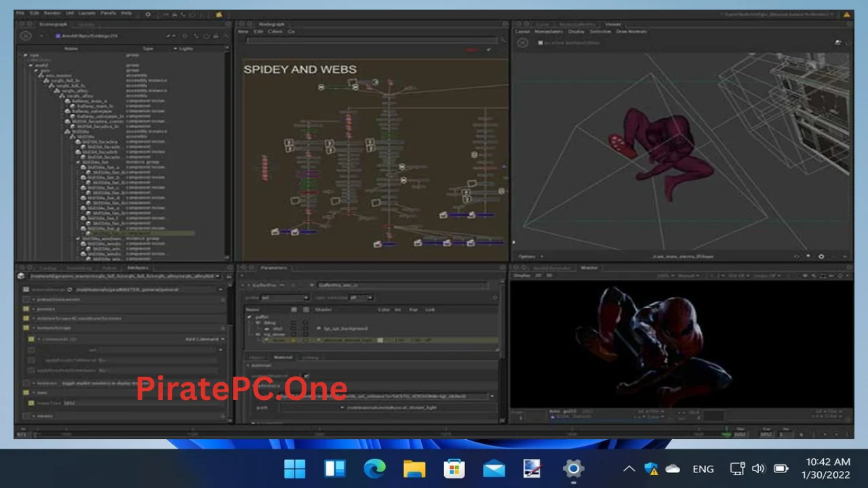Viewport: 868px width, 488px height.
Task: Open the New menu in Nodegraph
Action: click(243, 31)
